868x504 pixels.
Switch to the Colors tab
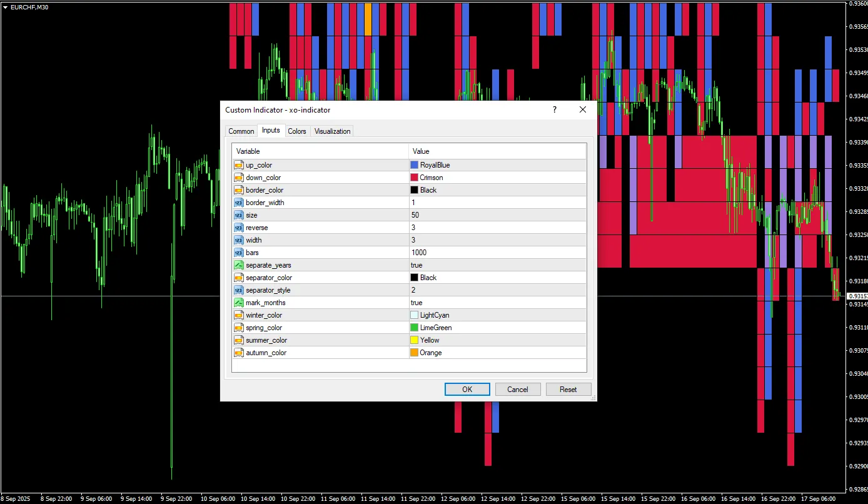coord(297,131)
